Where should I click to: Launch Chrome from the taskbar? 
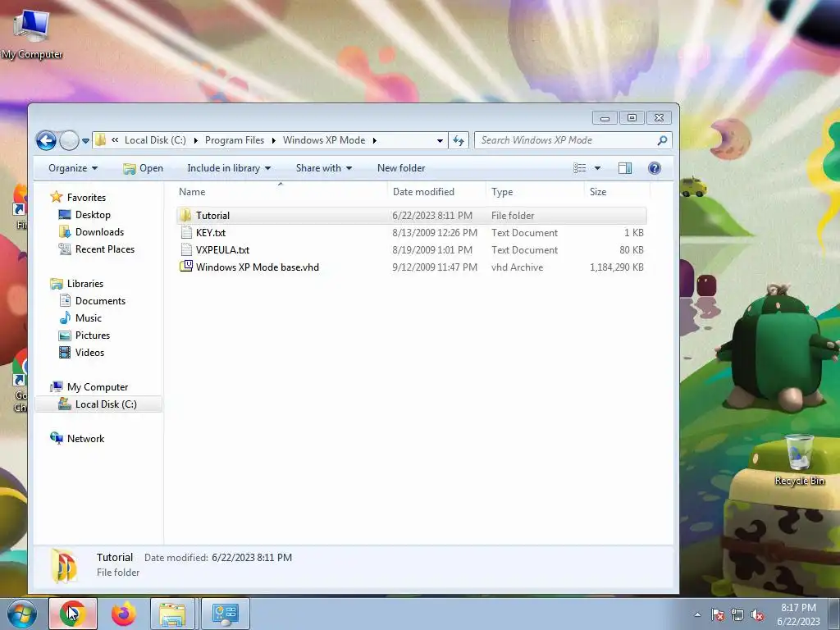(73, 614)
